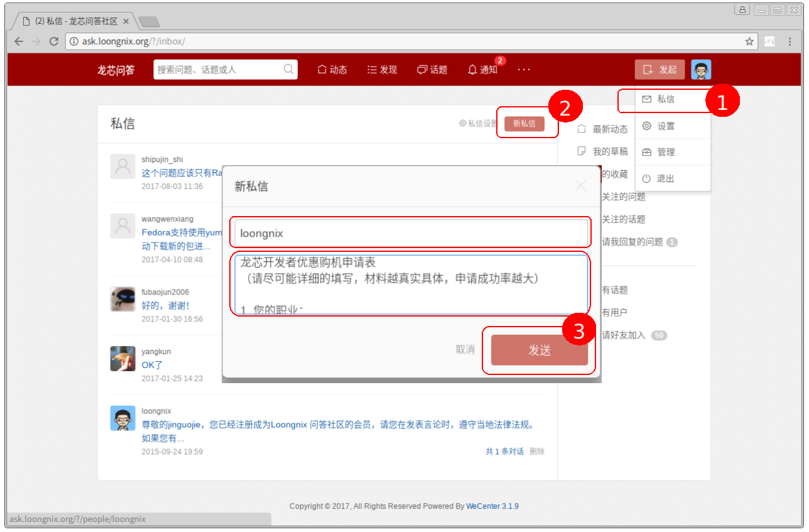809x532 pixels.
Task: Click the yangkun username
Action: (x=156, y=352)
